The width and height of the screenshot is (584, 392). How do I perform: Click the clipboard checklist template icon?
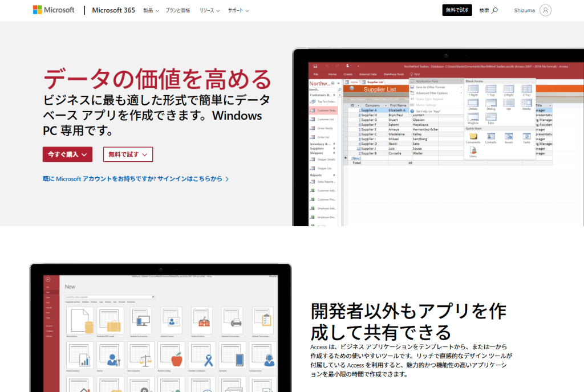pos(263,321)
